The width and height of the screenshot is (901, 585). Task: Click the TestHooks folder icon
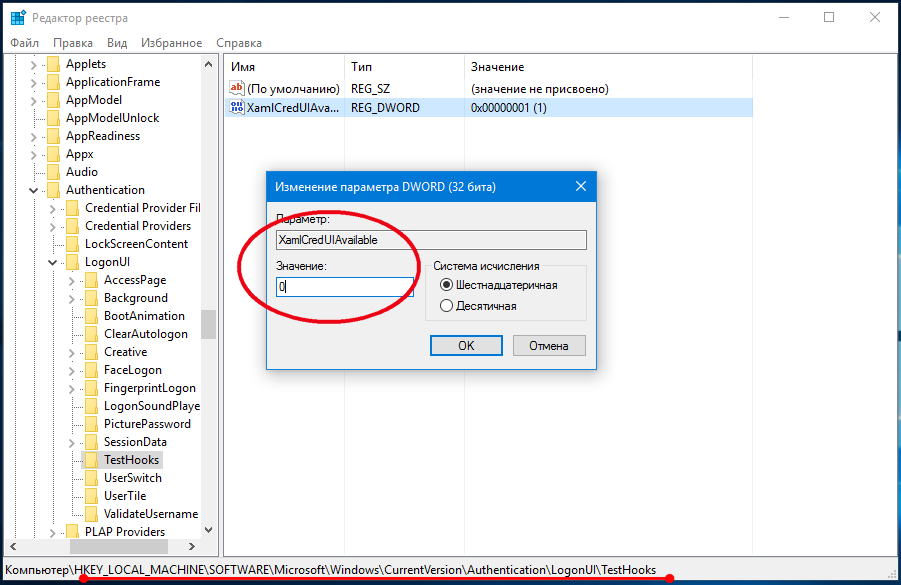pos(91,460)
